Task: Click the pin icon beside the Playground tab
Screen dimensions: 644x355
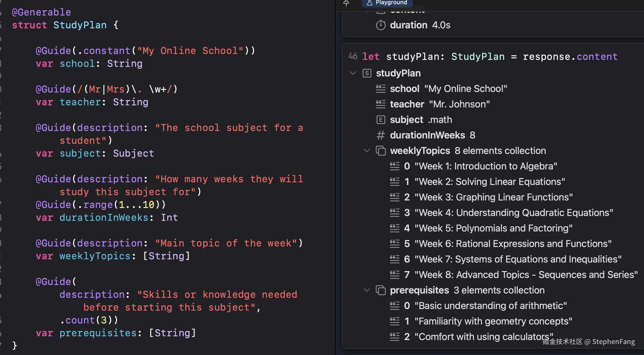Action: pos(346,3)
